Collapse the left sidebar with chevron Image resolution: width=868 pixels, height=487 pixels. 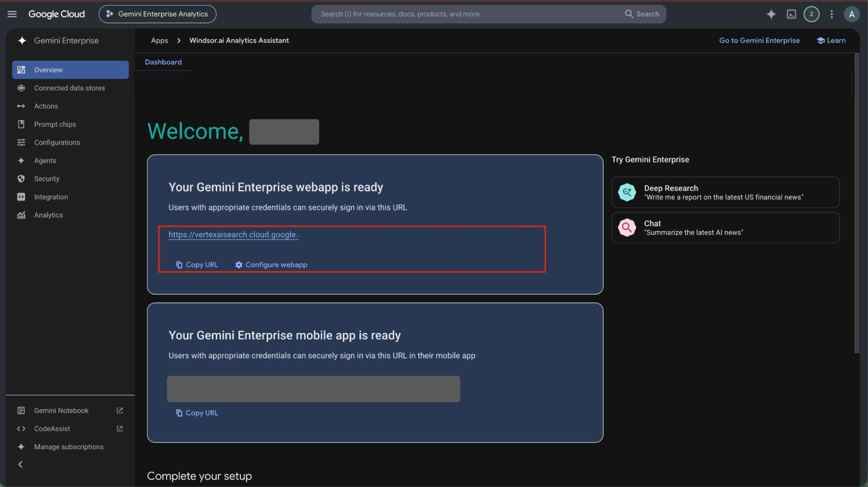(20, 464)
